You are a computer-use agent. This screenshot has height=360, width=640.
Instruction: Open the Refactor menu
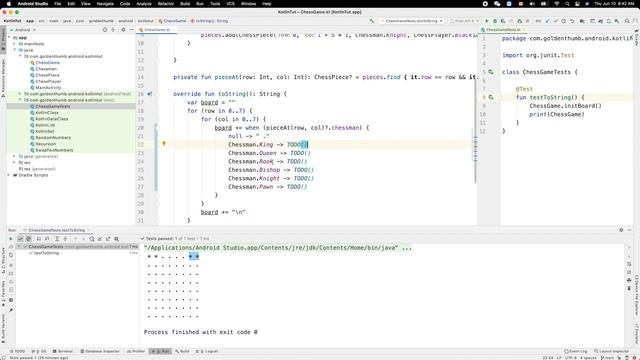[166, 4]
